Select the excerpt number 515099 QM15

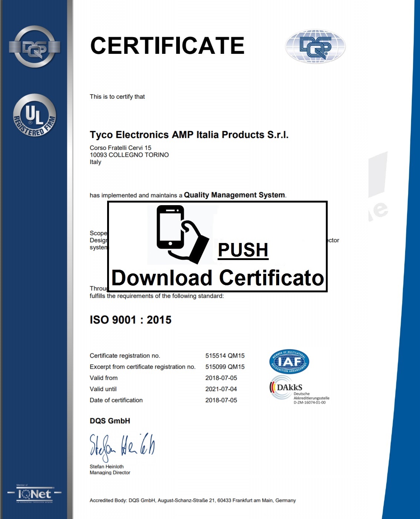(x=225, y=367)
